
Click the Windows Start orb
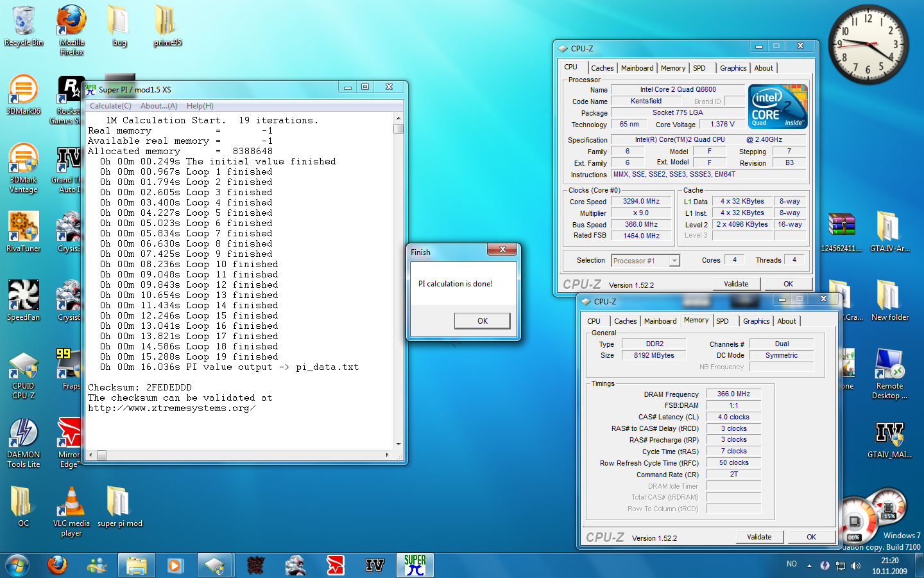coord(17,565)
